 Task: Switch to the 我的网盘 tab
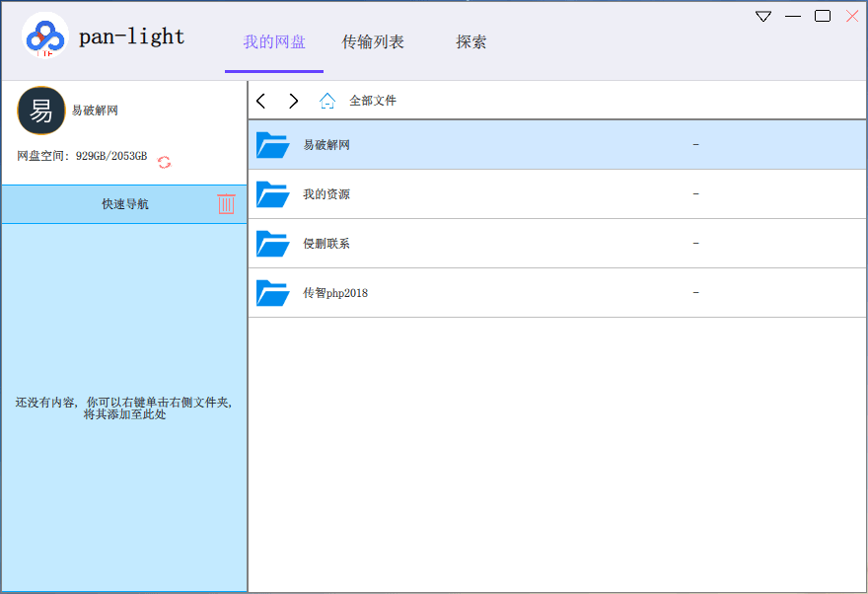point(274,42)
